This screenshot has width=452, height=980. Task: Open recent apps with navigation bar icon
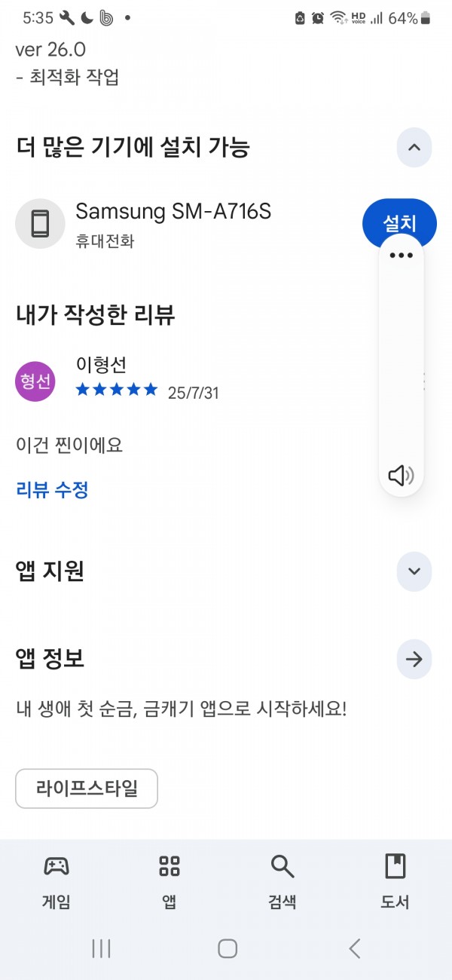point(101,948)
